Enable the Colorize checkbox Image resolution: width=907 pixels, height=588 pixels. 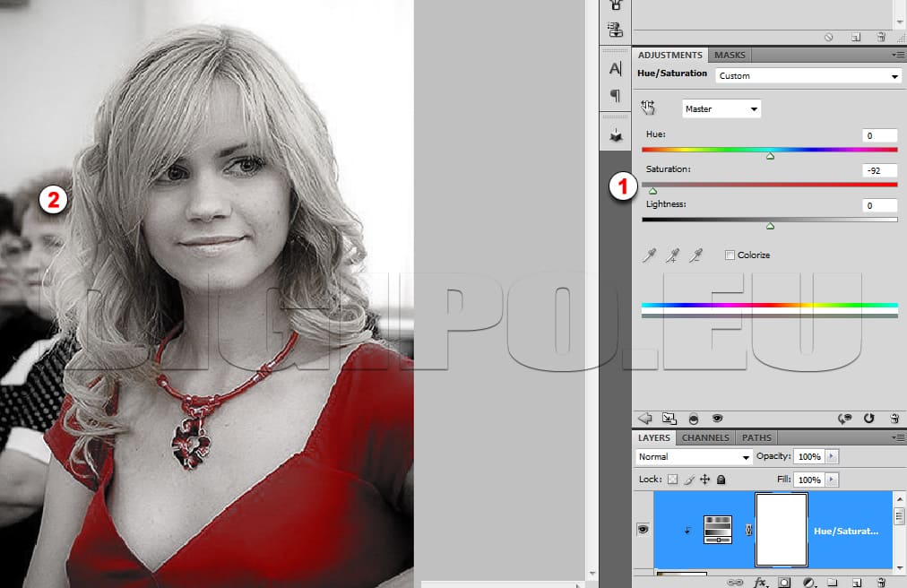(730, 255)
